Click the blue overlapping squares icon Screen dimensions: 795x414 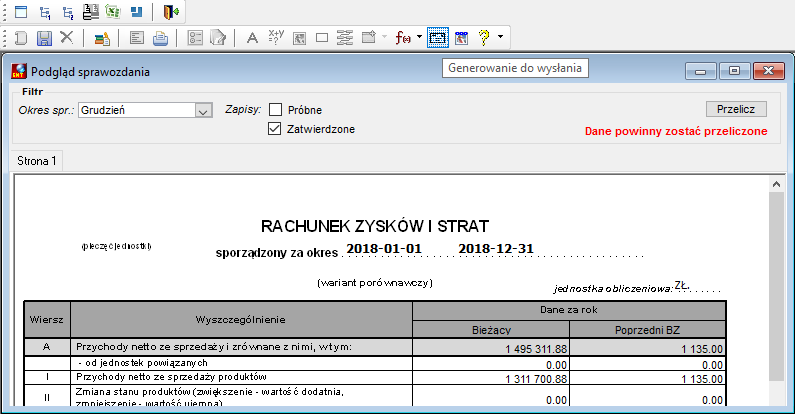[136, 12]
